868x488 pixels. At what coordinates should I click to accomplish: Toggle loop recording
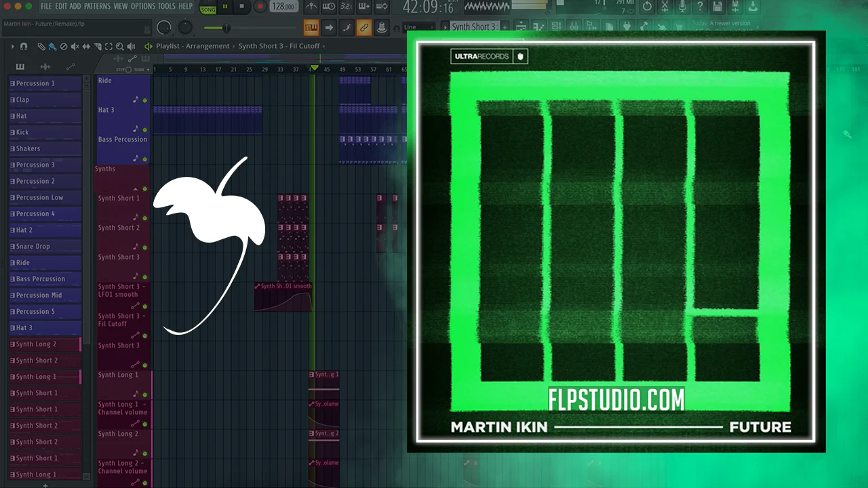tap(382, 7)
